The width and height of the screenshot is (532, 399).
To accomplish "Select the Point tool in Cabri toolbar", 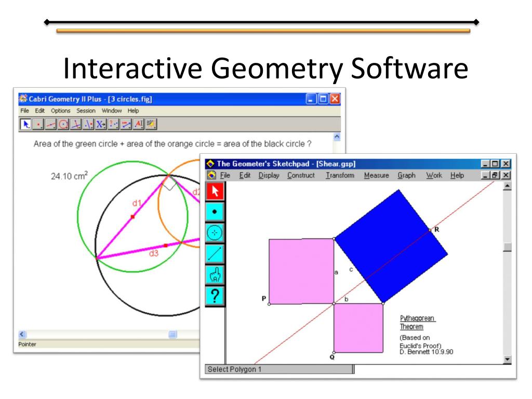I will click(x=38, y=125).
